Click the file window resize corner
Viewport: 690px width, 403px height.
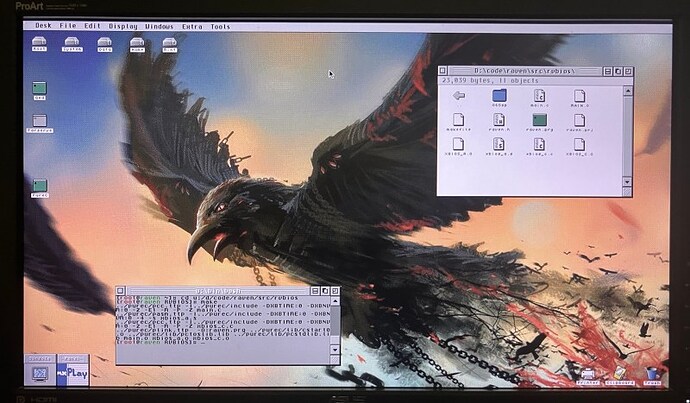(628, 191)
